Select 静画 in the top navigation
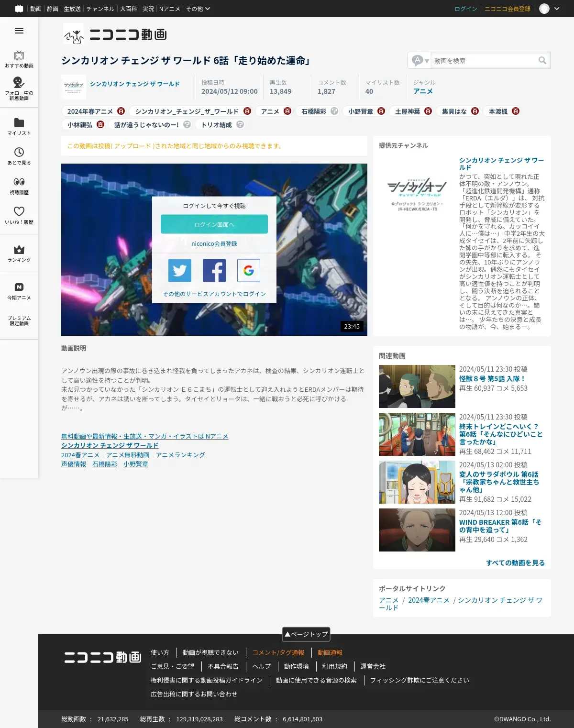Viewport: 574px width, 728px height. (x=53, y=9)
